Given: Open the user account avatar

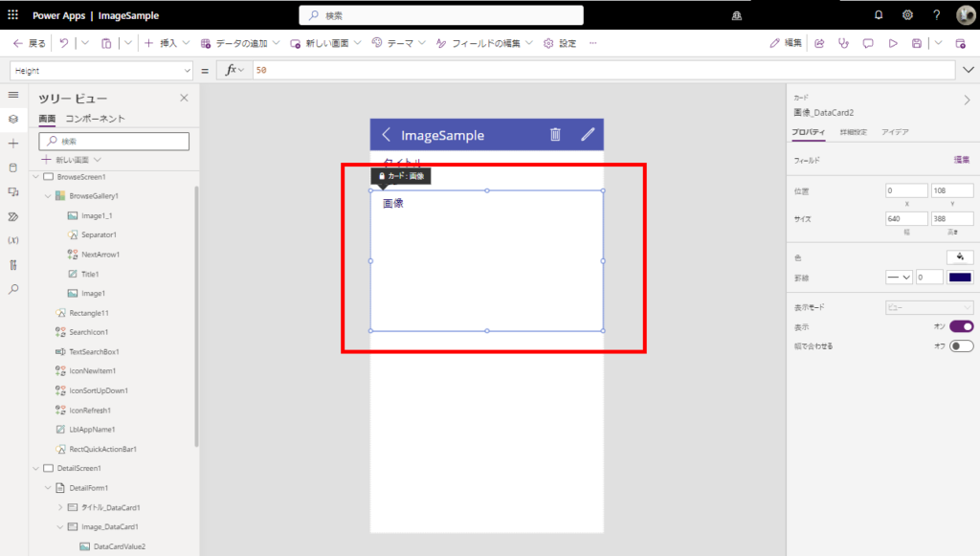Looking at the screenshot, I should [x=966, y=15].
